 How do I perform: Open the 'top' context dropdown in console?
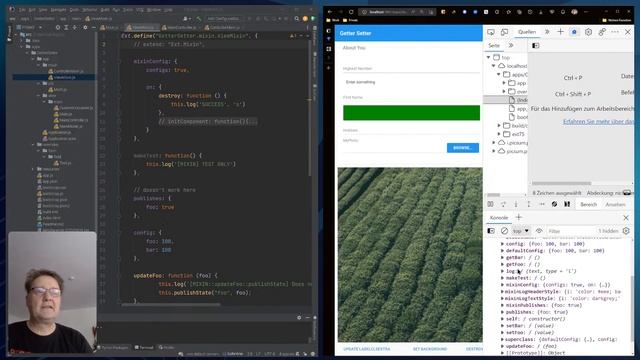521,231
